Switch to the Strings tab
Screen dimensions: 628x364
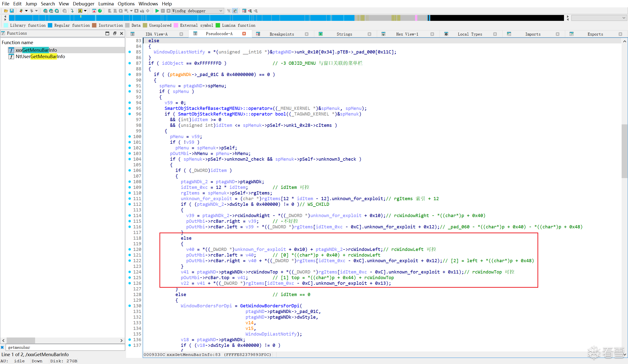344,34
